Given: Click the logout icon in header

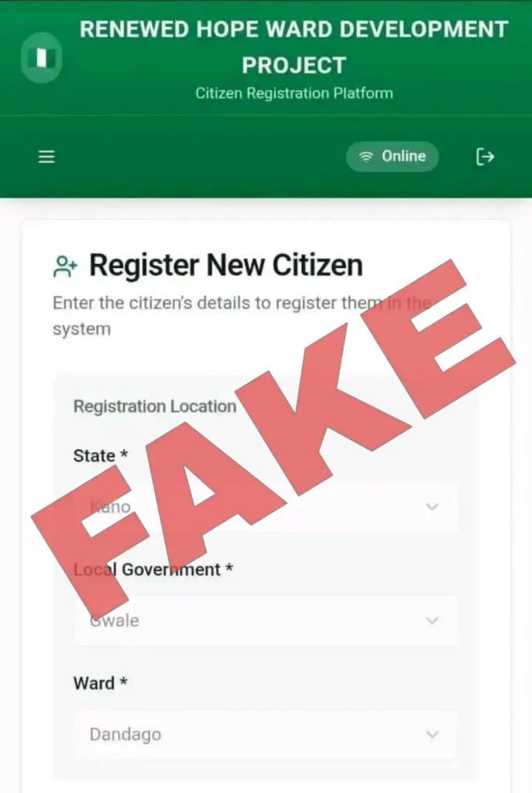Looking at the screenshot, I should pyautogui.click(x=485, y=156).
